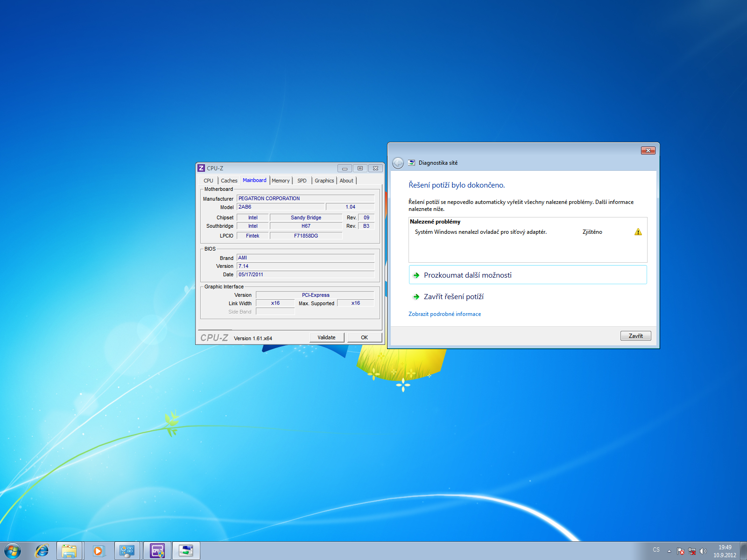
Task: Click the PCI-Express graphic interface value
Action: coord(315,295)
